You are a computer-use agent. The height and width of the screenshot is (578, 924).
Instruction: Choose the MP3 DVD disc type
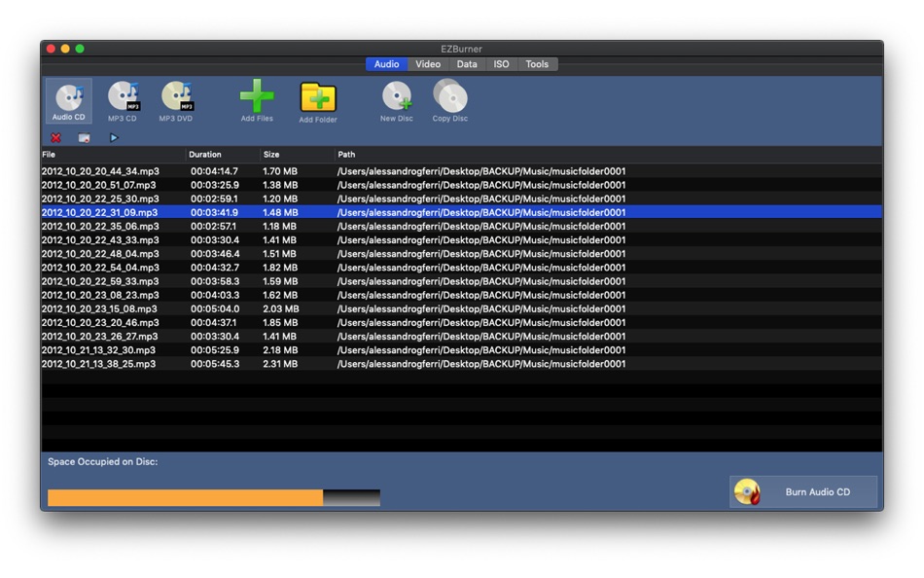(x=176, y=101)
